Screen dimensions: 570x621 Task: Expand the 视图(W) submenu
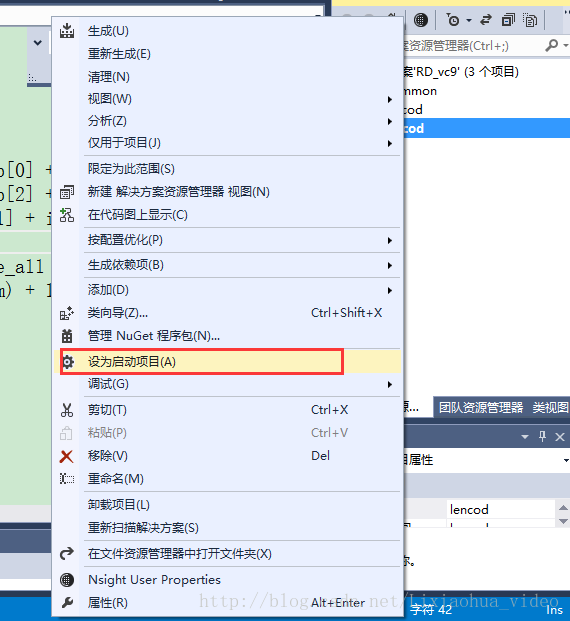[390, 99]
